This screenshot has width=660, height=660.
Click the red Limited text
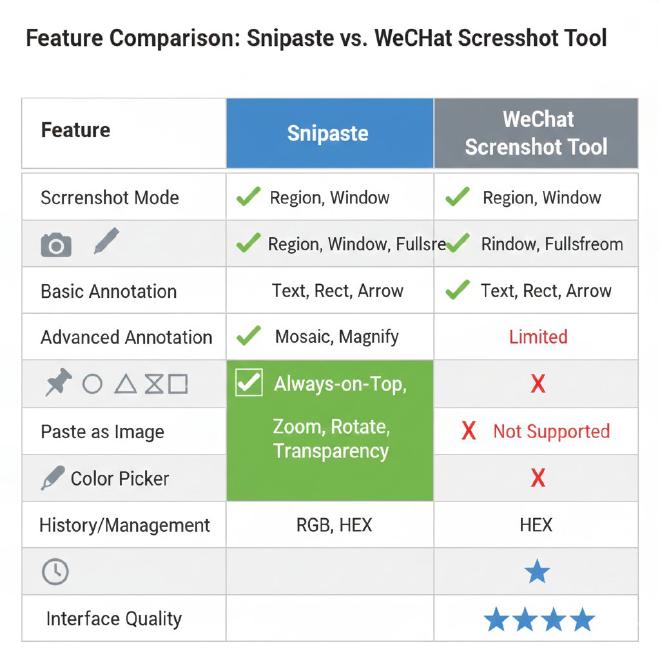click(x=538, y=337)
